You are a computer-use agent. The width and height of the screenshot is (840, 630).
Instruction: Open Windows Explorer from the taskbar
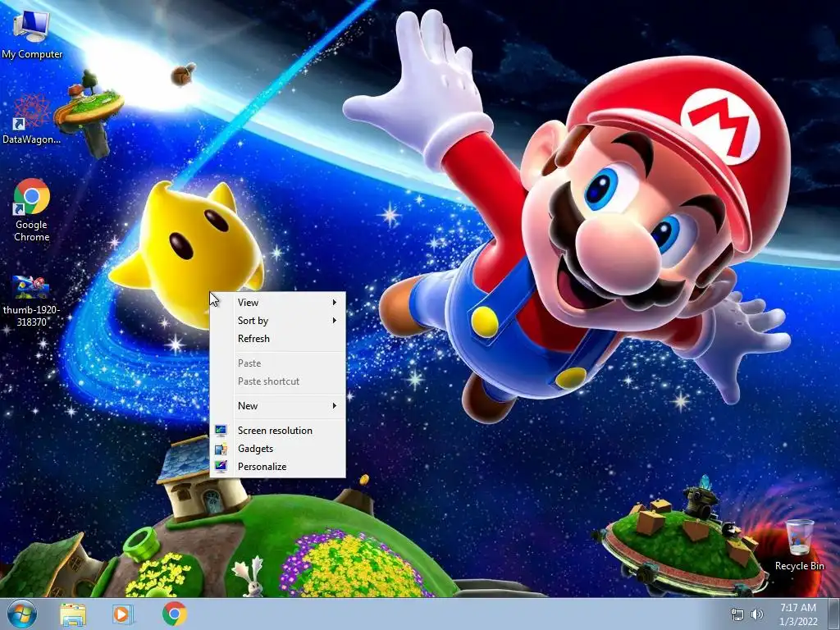73,614
